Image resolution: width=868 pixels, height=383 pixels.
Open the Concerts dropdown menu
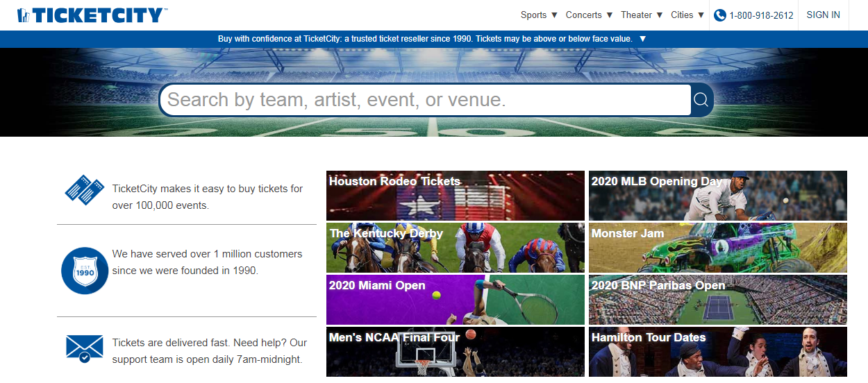pos(589,15)
